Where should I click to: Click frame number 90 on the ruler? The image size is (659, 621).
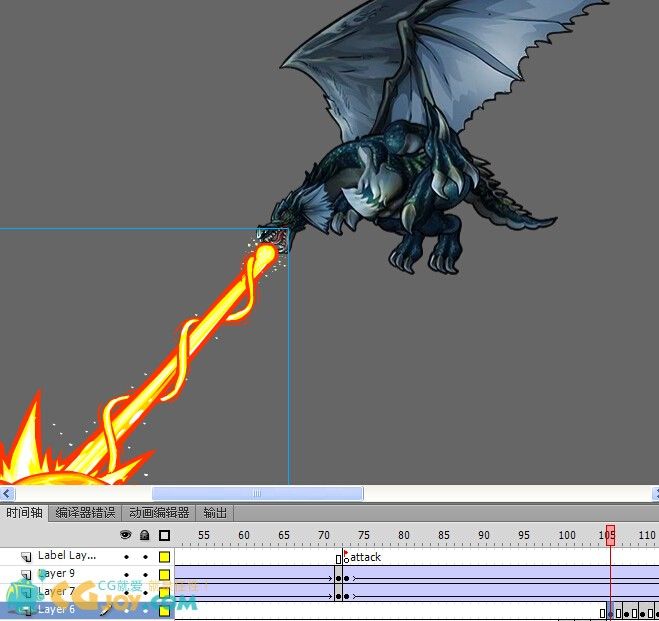tap(484, 535)
